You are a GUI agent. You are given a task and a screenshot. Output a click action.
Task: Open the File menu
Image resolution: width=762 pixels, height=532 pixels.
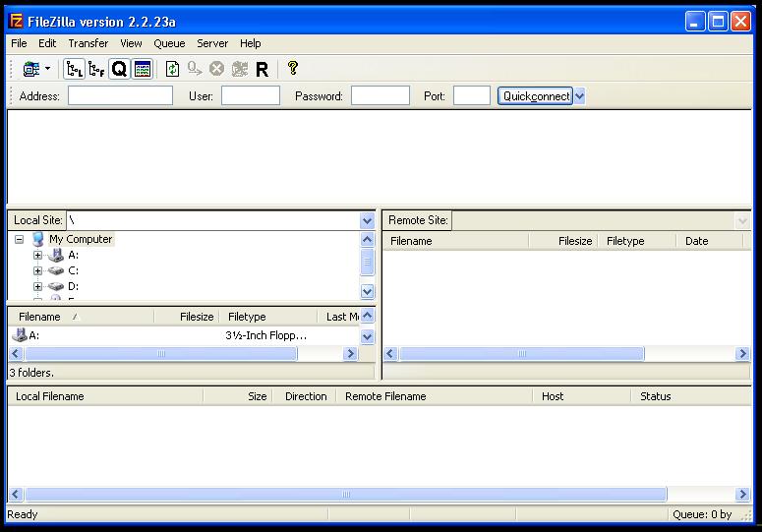click(x=19, y=43)
